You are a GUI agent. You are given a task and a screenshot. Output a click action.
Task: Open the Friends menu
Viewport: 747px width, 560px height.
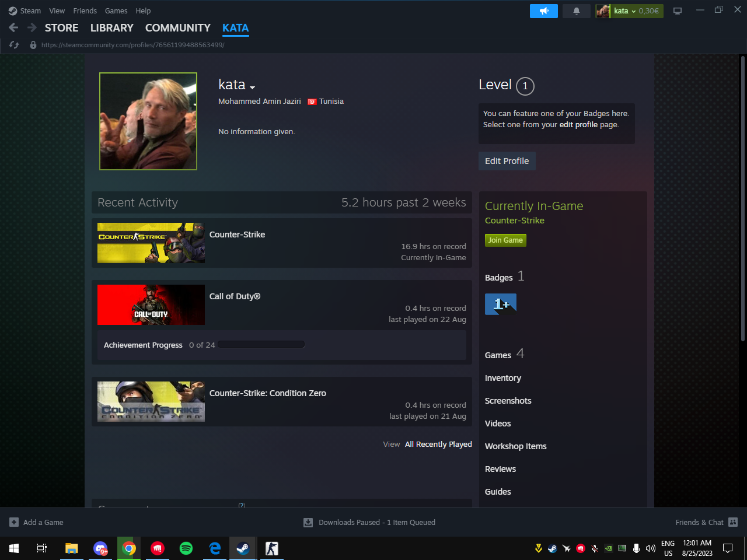[85, 10]
